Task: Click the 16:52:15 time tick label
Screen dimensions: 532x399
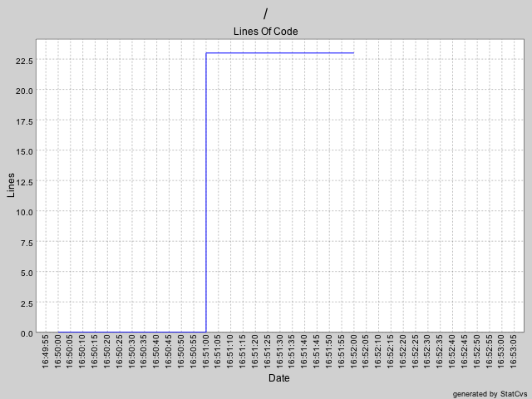Action: pyautogui.click(x=391, y=351)
